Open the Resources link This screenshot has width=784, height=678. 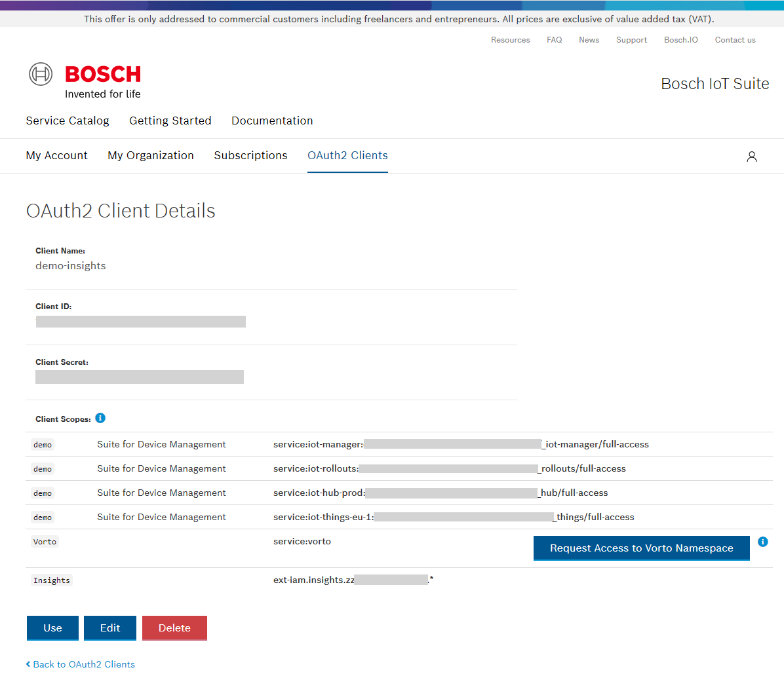510,40
